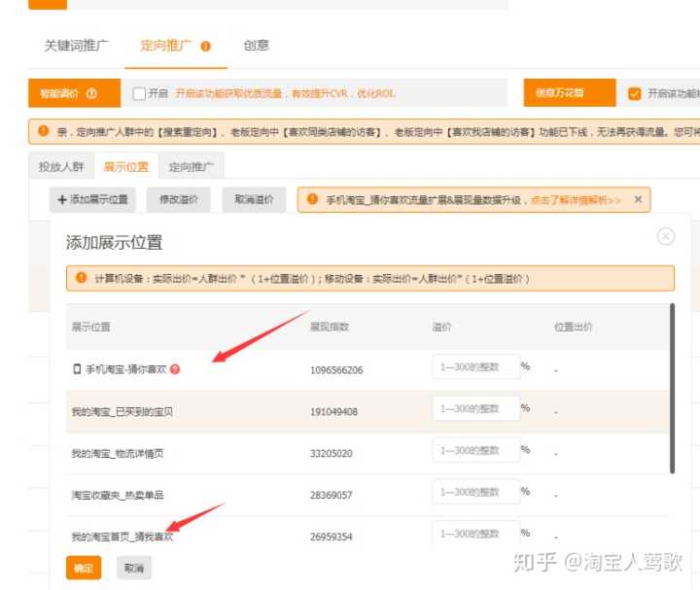Viewport: 700px width, 590px height.
Task: Click the orange alert icon in the dialog formula notice
Action: pos(79,278)
